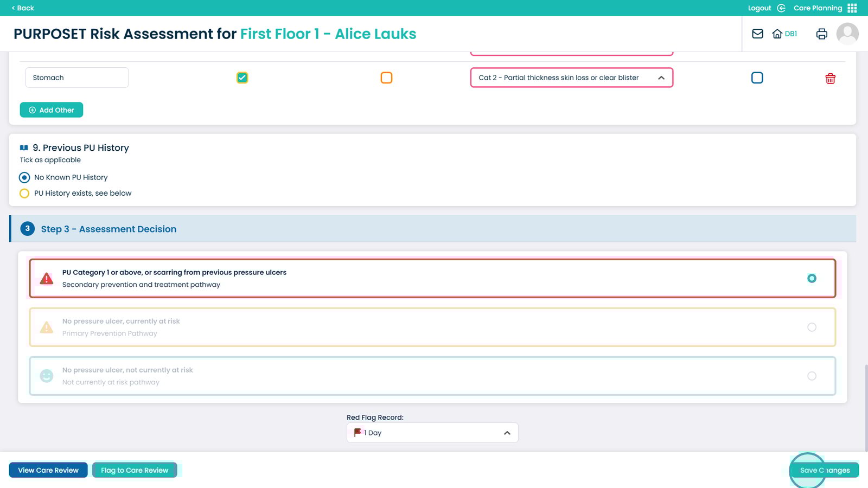The height and width of the screenshot is (488, 868).
Task: Click the mail envelope icon
Action: [757, 34]
